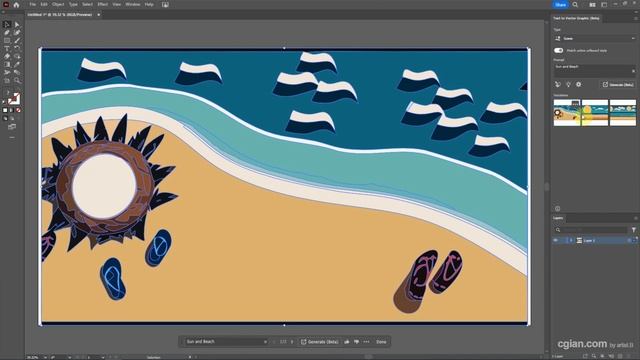Collapse the right panel dock arrows

tap(635, 12)
